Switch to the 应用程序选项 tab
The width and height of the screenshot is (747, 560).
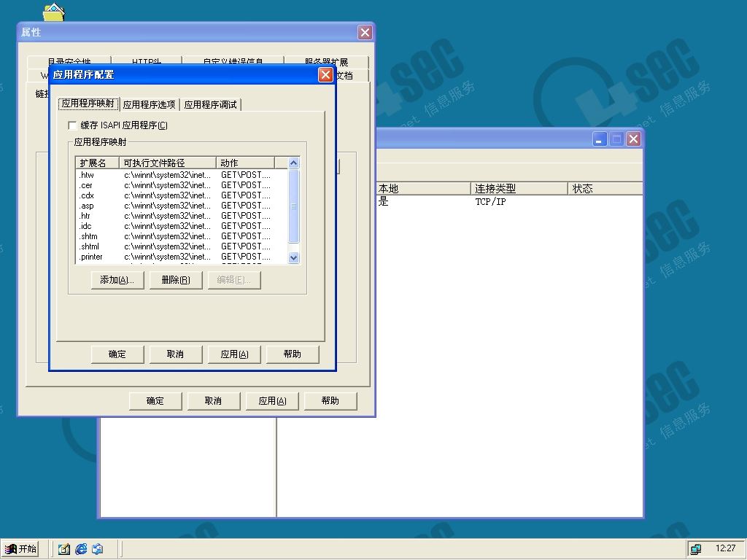149,104
